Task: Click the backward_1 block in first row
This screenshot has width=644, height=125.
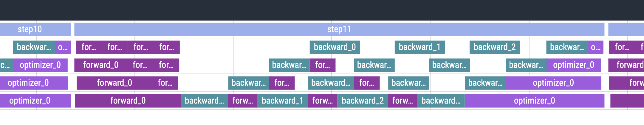Action: coord(420,47)
